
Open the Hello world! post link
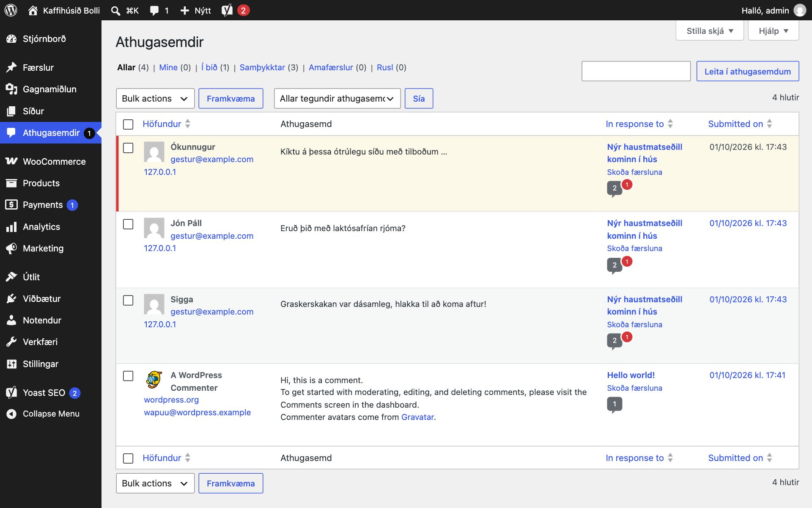pyautogui.click(x=631, y=375)
